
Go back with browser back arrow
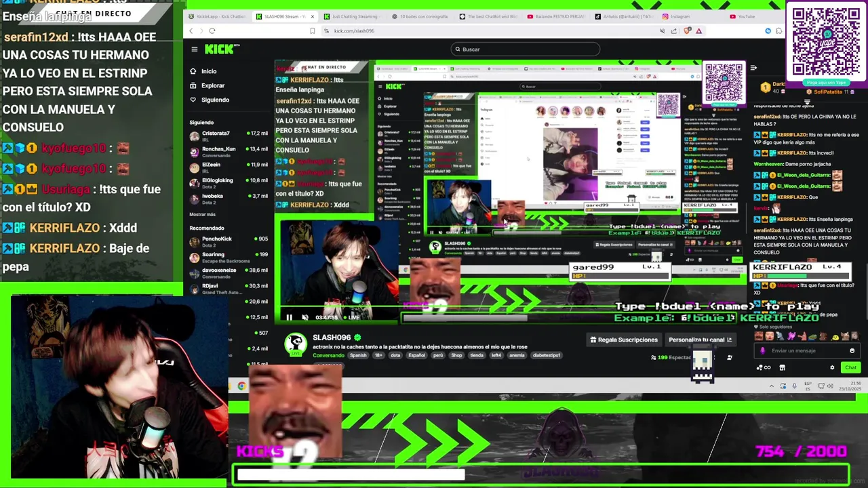pyautogui.click(x=191, y=30)
